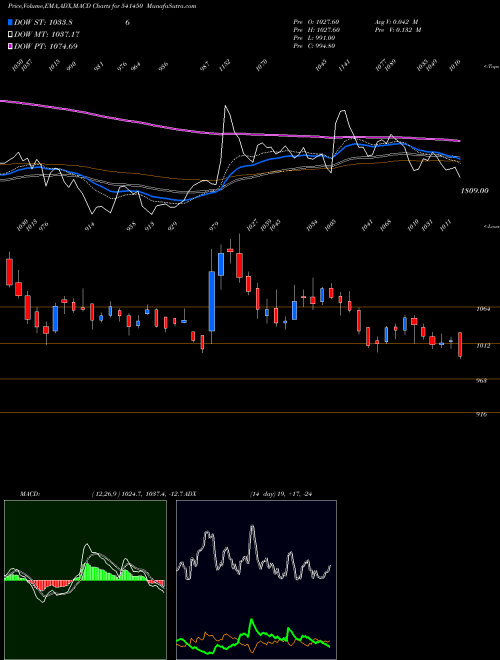This screenshot has height=660, width=500.
Task: Click the white DOW MT legend swatch
Action: [x=11, y=35]
